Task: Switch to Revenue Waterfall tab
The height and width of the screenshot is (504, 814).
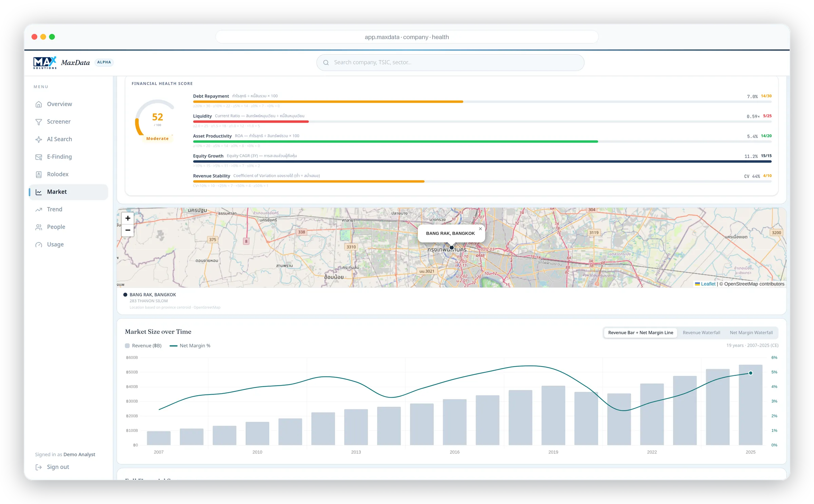Action: [x=701, y=332]
